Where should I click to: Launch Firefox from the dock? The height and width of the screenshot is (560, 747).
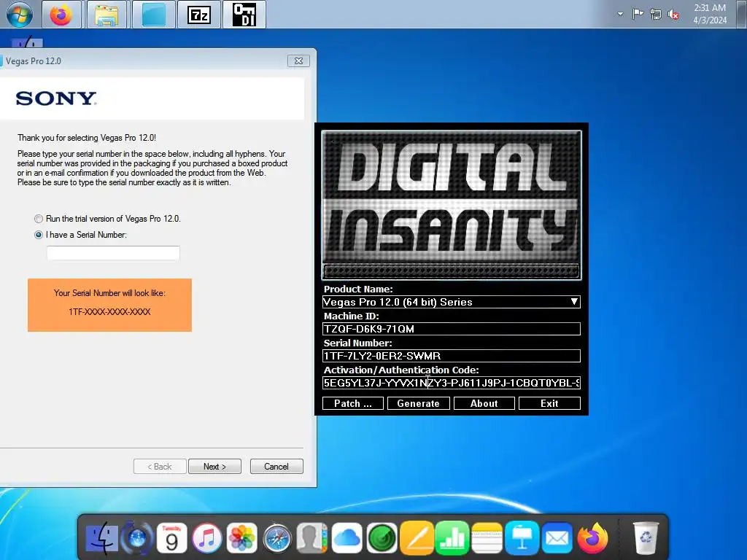click(x=592, y=538)
